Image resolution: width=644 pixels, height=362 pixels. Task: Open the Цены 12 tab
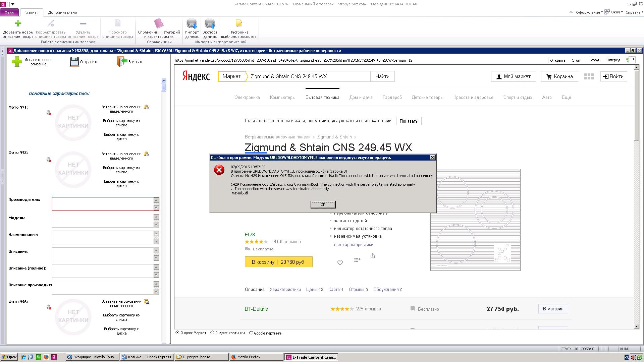pos(314,290)
